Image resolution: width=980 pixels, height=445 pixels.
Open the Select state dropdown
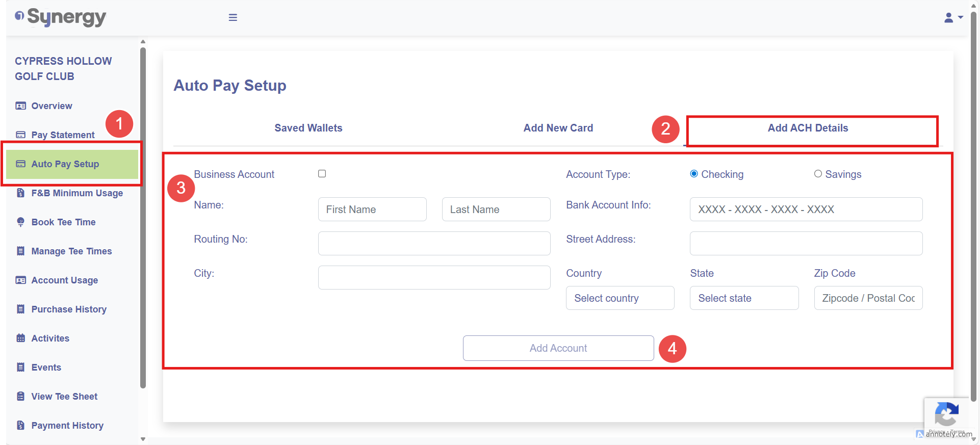pyautogui.click(x=743, y=298)
